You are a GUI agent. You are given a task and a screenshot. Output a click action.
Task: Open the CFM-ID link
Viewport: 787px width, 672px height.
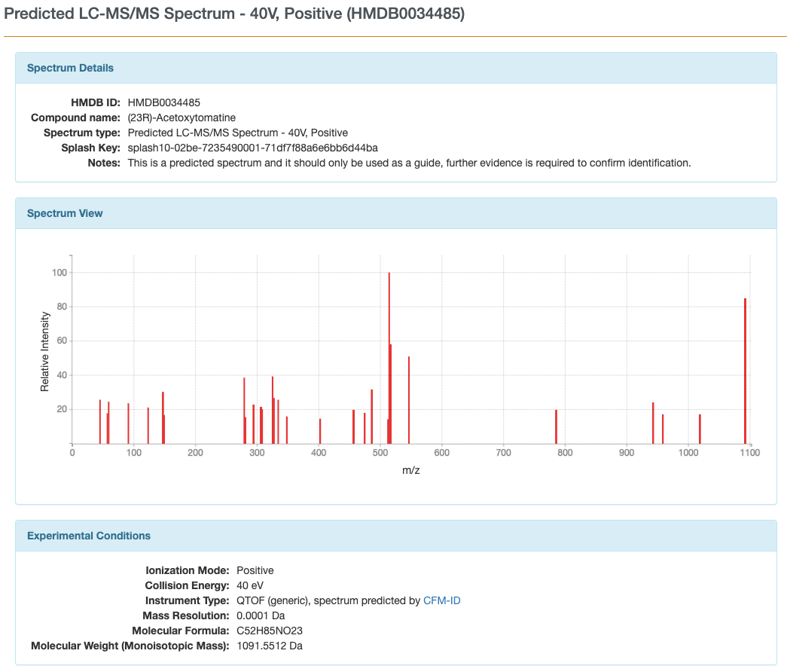[x=442, y=600]
